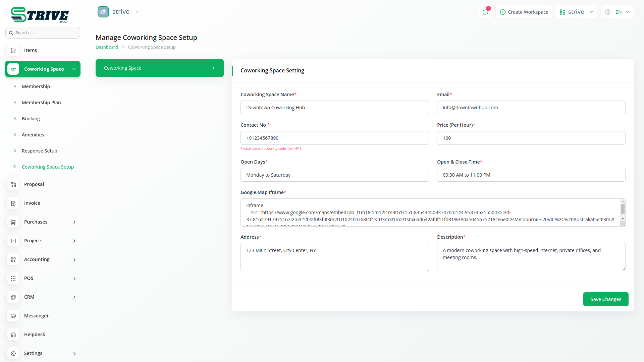Click the Invoice sidebar icon
Image resolution: width=644 pixels, height=362 pixels.
[13, 203]
